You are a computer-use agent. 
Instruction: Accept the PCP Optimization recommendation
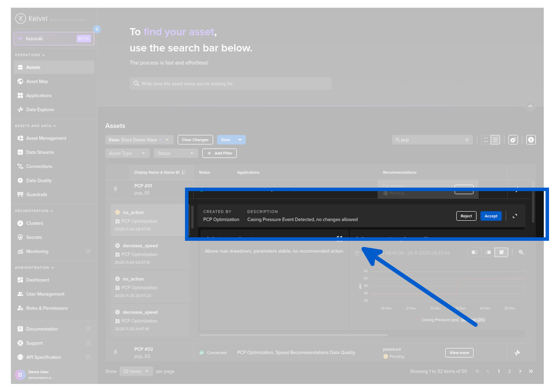(x=491, y=216)
